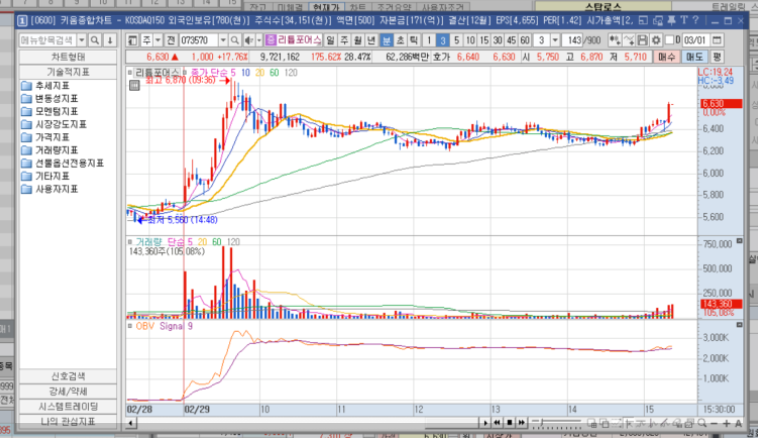
Task: Click the 전 button beside stock code
Action: [171, 40]
